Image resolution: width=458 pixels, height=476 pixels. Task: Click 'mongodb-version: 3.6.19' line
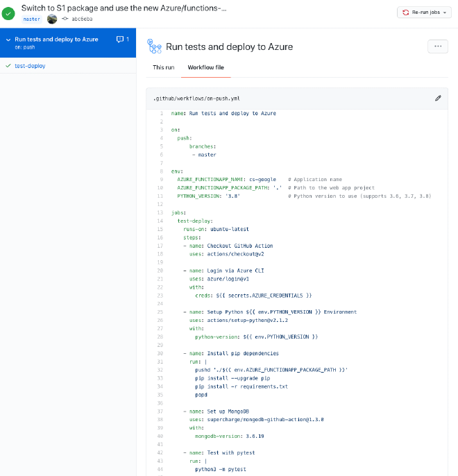point(230,436)
